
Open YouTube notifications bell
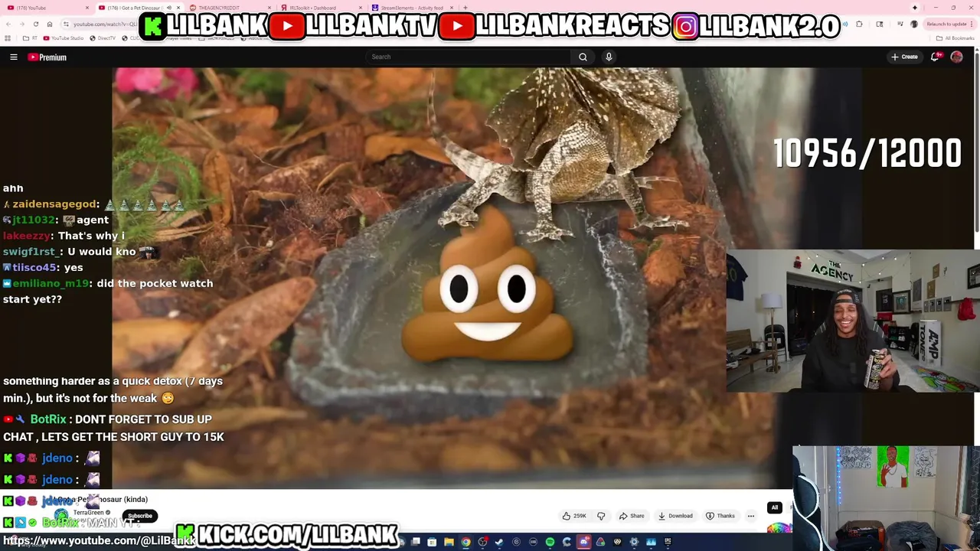935,57
